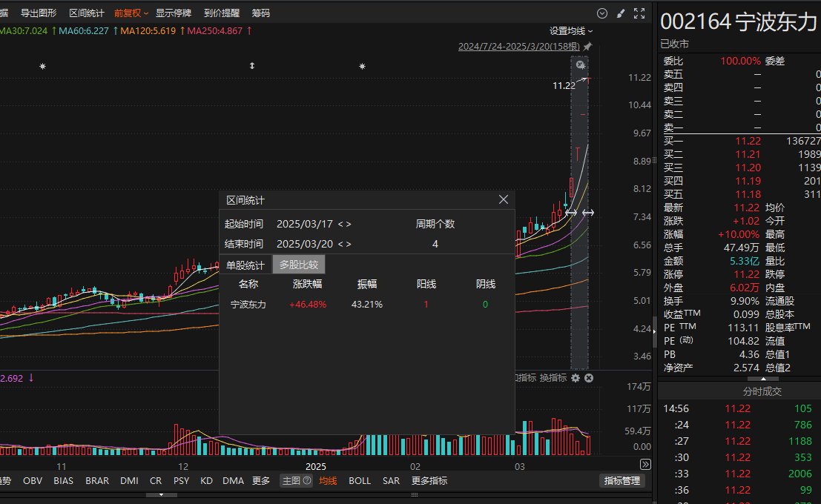This screenshot has width=821, height=504.
Task: Close the volume indicator with circled X
Action: tap(589, 378)
